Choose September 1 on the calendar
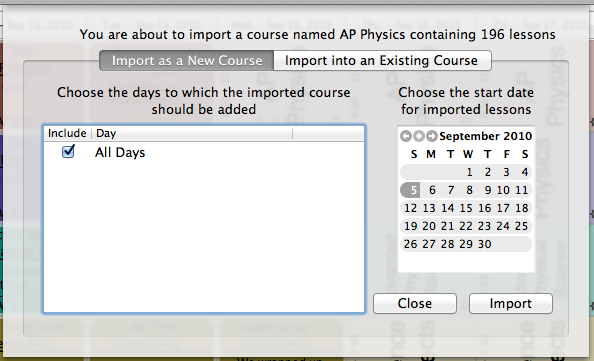The height and width of the screenshot is (361, 594). (469, 172)
